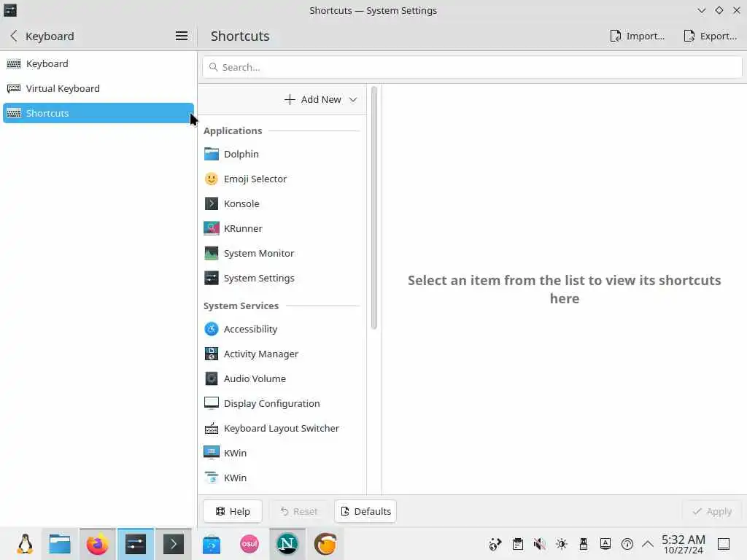
Task: Open the hamburger menu in sidebar header
Action: coord(181,36)
